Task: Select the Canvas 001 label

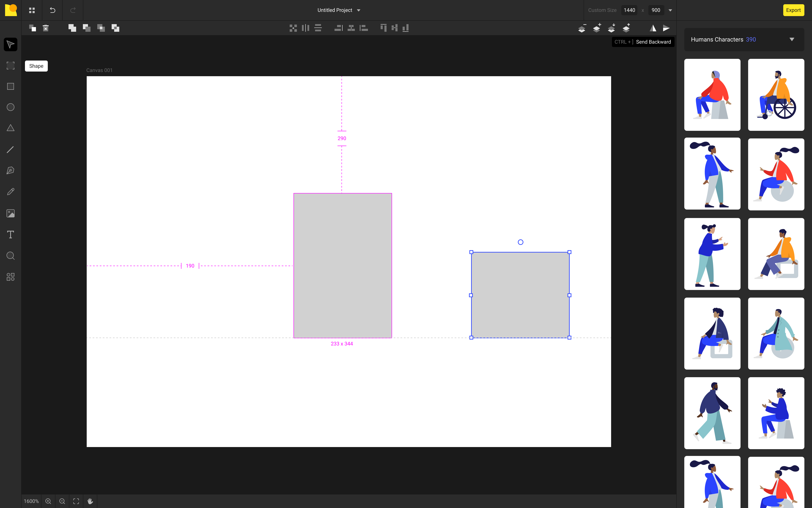Action: [99, 70]
